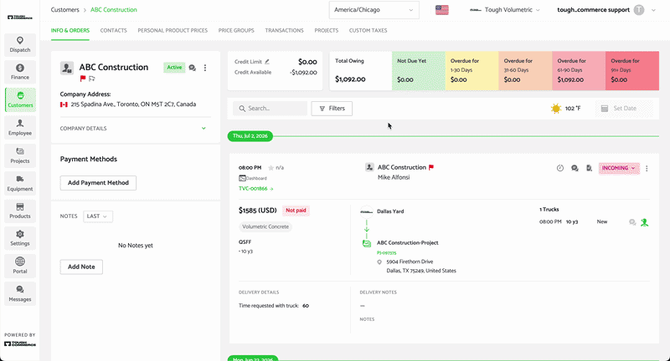The width and height of the screenshot is (670, 361).
Task: Click the red flag under ABC Construction name
Action: (x=83, y=79)
